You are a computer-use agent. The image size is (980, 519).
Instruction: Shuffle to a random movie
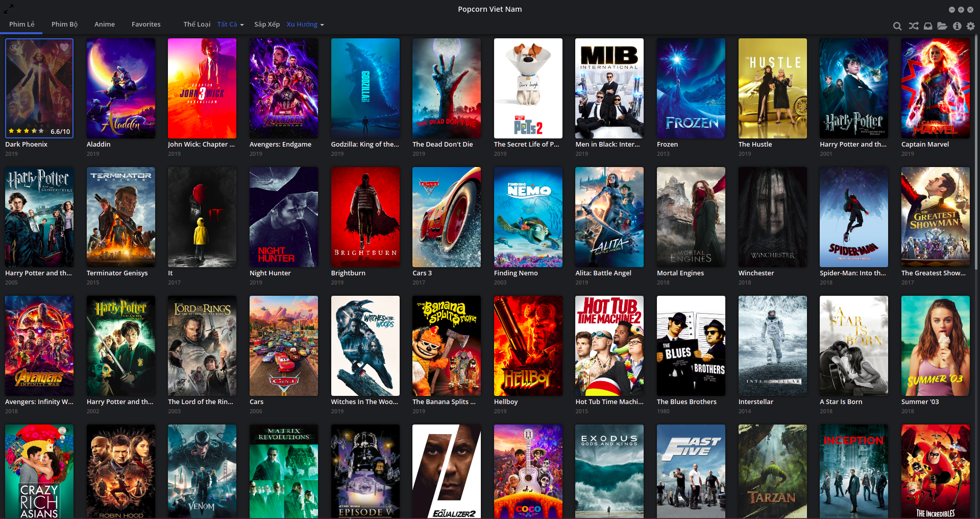pyautogui.click(x=913, y=26)
